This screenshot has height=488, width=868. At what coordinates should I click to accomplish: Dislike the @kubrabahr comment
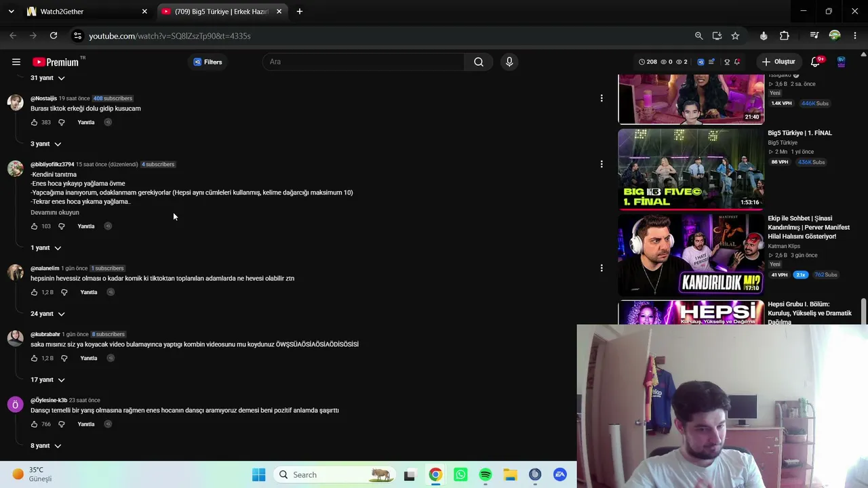click(x=64, y=358)
